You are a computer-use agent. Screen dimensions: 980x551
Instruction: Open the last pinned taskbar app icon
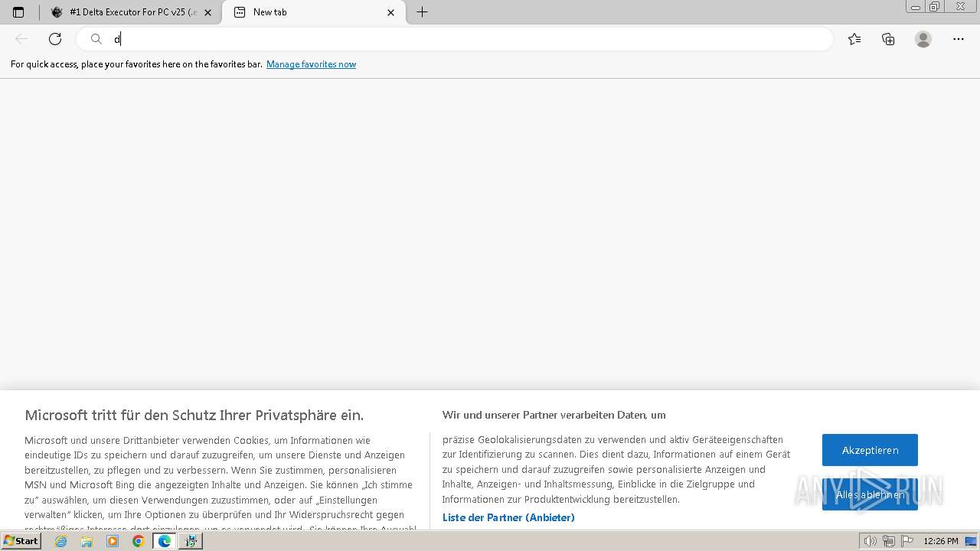click(191, 541)
